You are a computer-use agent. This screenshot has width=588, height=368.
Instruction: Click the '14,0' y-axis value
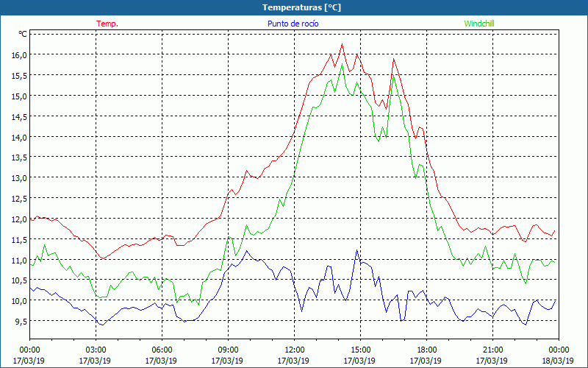point(19,137)
